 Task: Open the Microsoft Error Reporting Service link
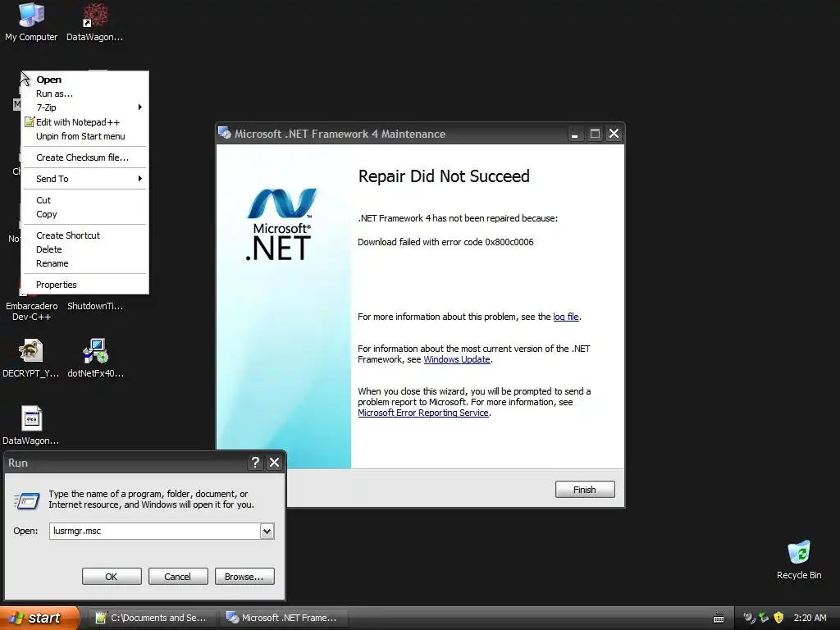point(423,413)
